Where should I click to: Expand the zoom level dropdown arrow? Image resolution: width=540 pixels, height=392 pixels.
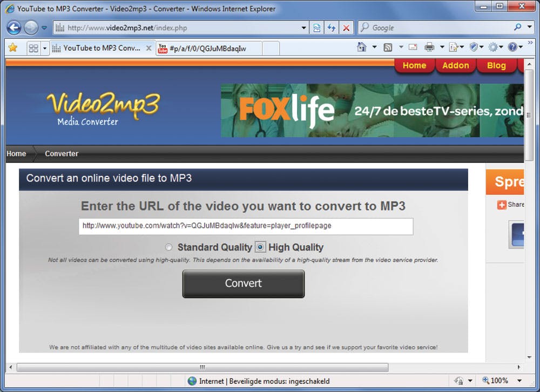519,380
